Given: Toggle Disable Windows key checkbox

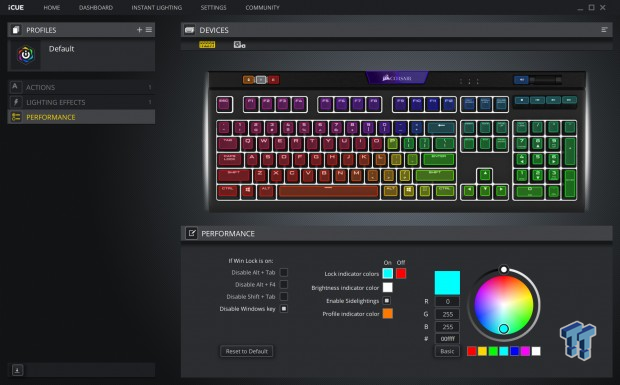Looking at the screenshot, I should 284,309.
